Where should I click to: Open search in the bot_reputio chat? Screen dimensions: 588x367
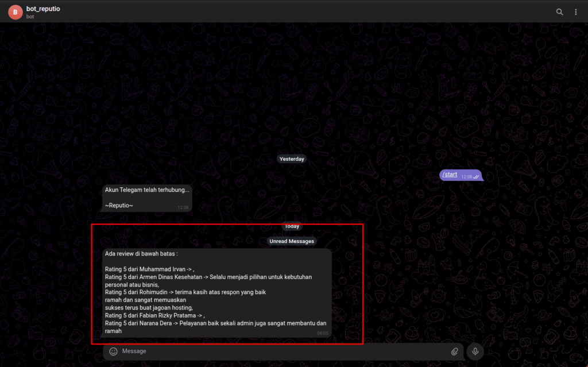pos(560,12)
